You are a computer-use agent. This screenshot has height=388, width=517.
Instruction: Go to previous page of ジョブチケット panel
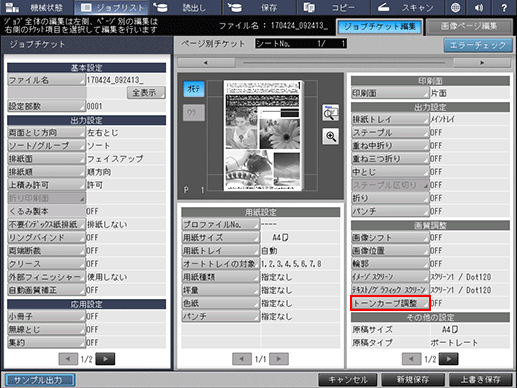click(x=68, y=359)
